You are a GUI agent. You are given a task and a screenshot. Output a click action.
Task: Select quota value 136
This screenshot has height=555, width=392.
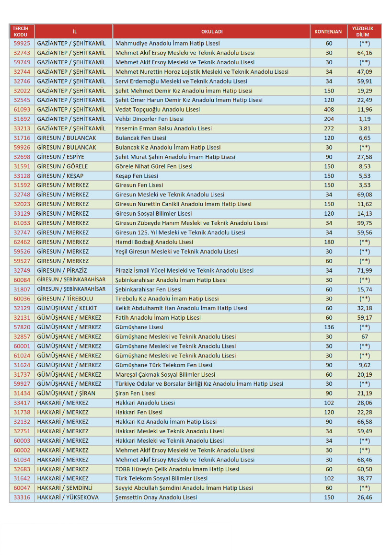329,327
